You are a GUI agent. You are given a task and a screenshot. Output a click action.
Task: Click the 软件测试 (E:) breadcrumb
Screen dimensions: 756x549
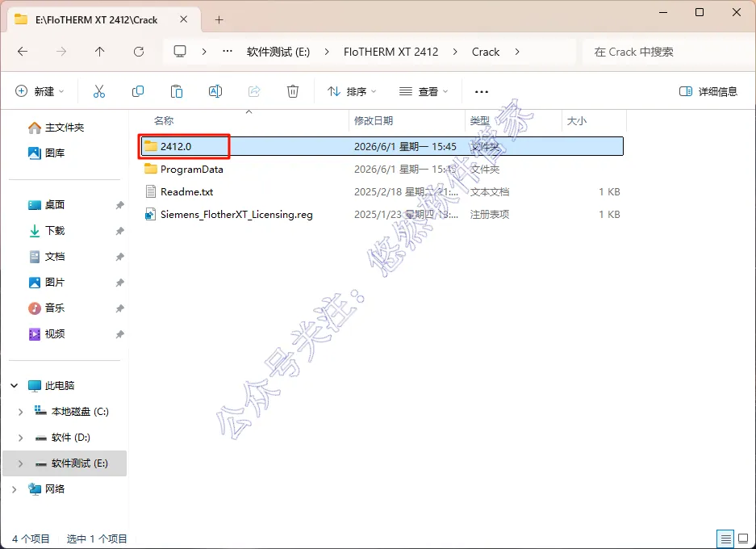[278, 52]
